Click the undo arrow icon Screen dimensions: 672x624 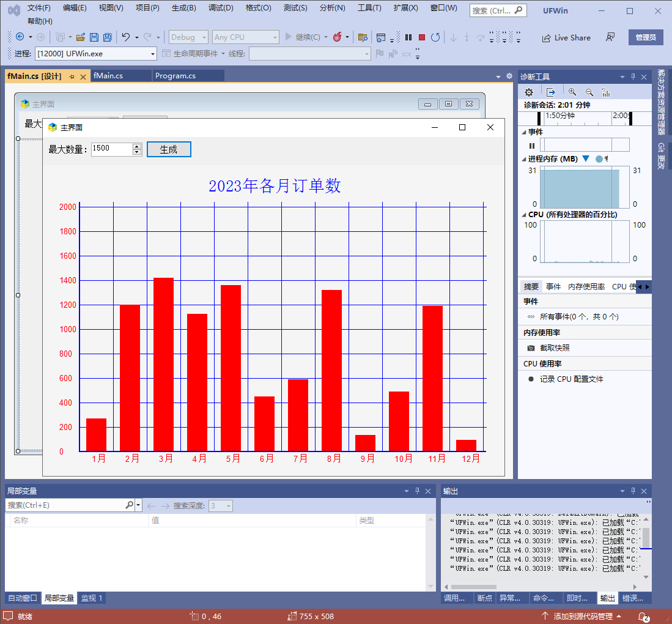(125, 37)
